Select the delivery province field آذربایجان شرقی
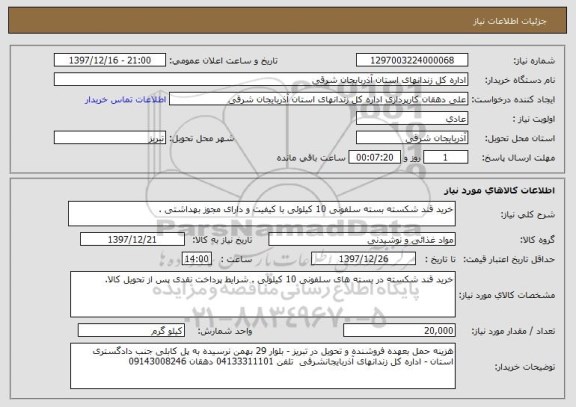The width and height of the screenshot is (576, 407). (412, 138)
